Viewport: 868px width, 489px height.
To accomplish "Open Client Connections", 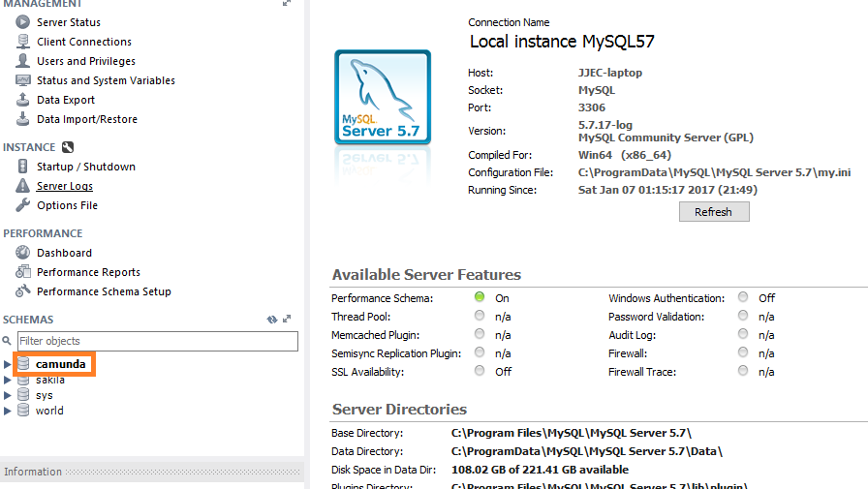I will point(84,42).
